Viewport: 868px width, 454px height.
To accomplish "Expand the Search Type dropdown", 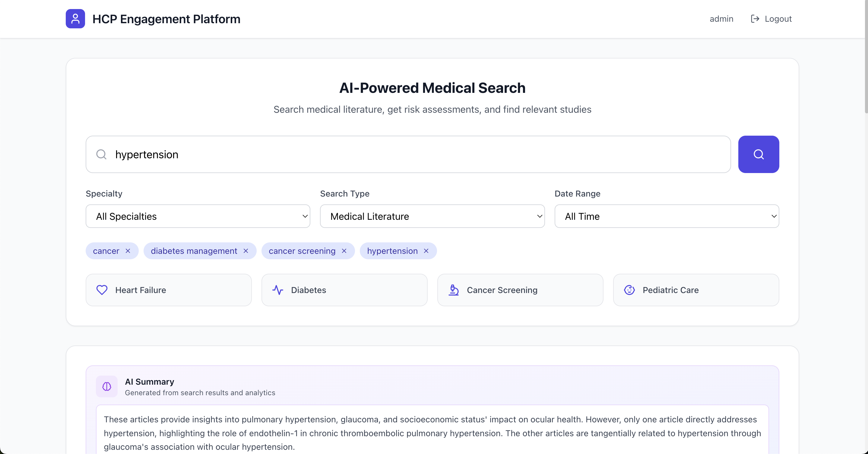I will 432,216.
